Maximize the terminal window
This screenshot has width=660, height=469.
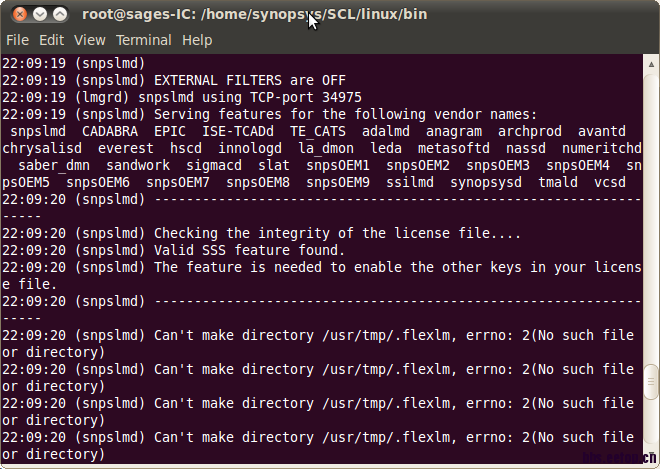click(x=60, y=14)
